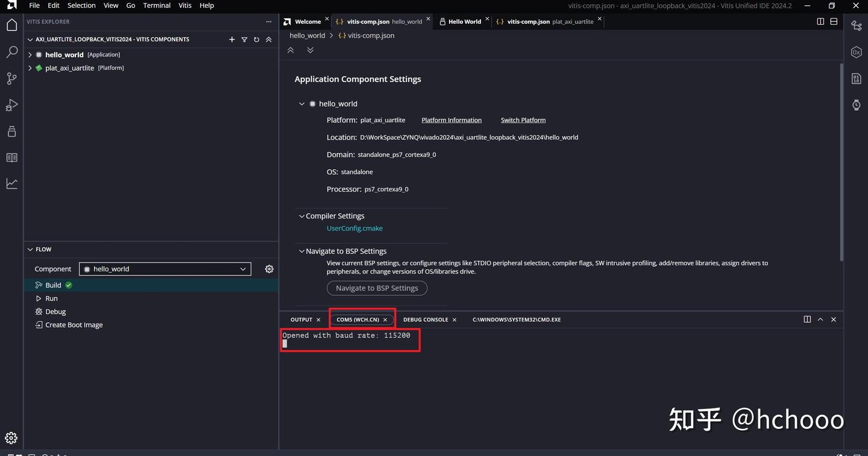Open the Vitis Explorer home icon
This screenshot has height=456, width=868.
pyautogui.click(x=11, y=25)
